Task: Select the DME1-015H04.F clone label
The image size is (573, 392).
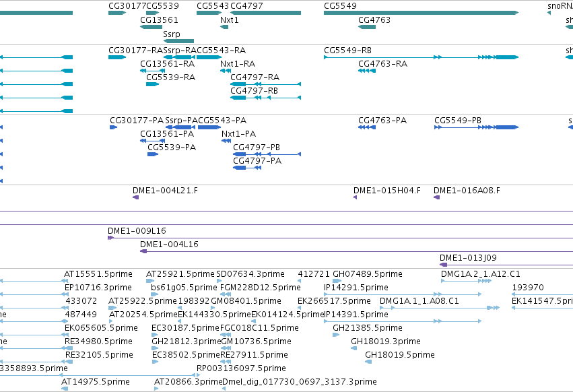Action: point(387,191)
